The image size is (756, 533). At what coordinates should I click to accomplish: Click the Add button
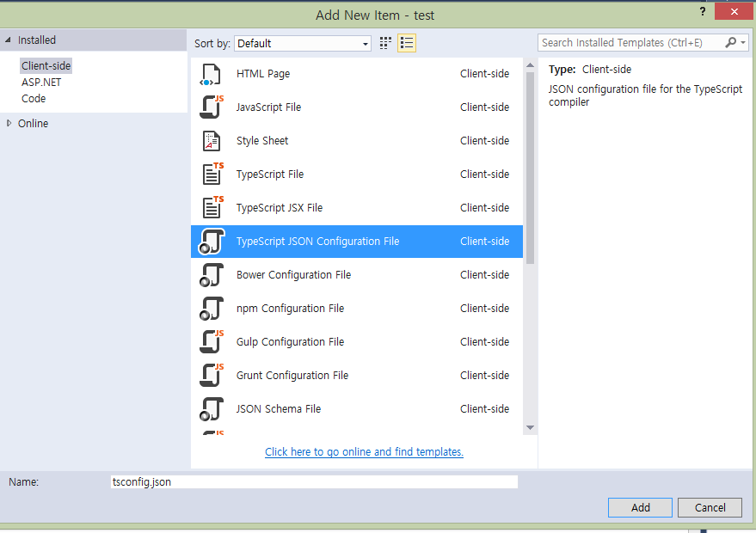click(640, 507)
